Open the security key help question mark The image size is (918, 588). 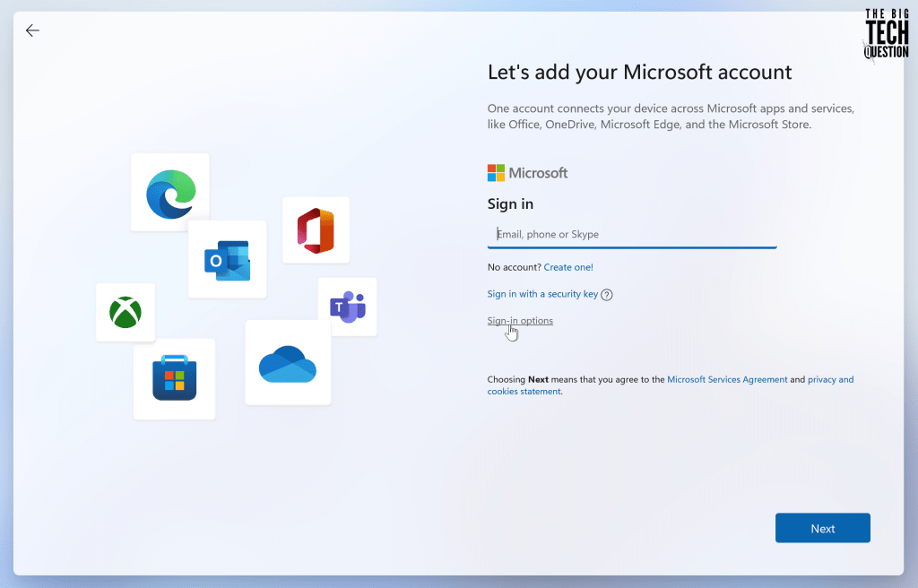coord(607,295)
